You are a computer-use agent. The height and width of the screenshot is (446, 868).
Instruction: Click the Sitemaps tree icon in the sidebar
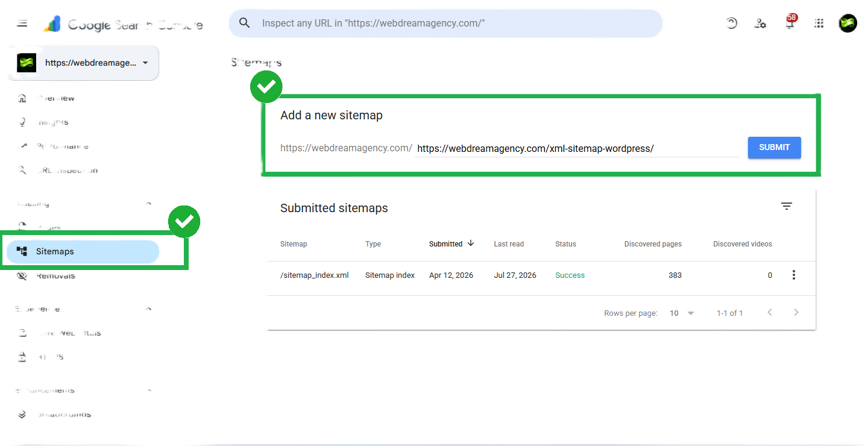point(22,251)
